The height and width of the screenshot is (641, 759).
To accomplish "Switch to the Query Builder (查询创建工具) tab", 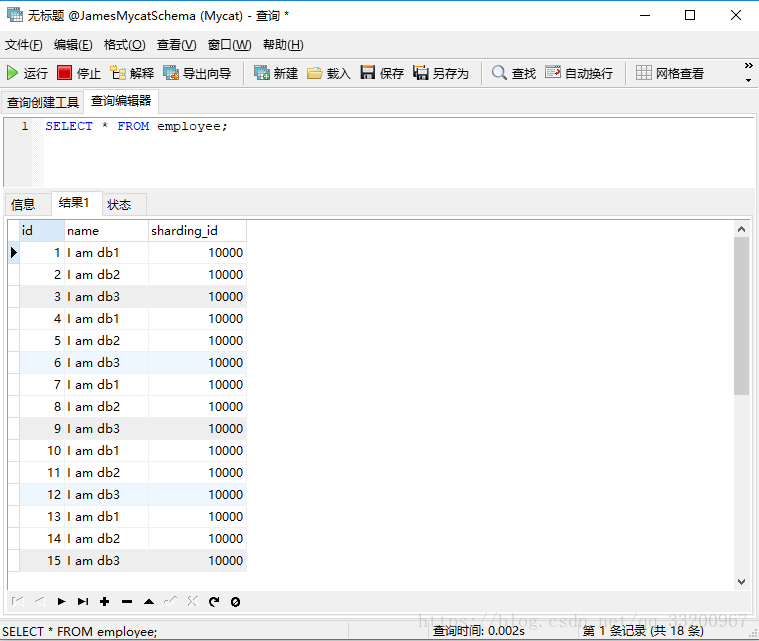I will (42, 102).
